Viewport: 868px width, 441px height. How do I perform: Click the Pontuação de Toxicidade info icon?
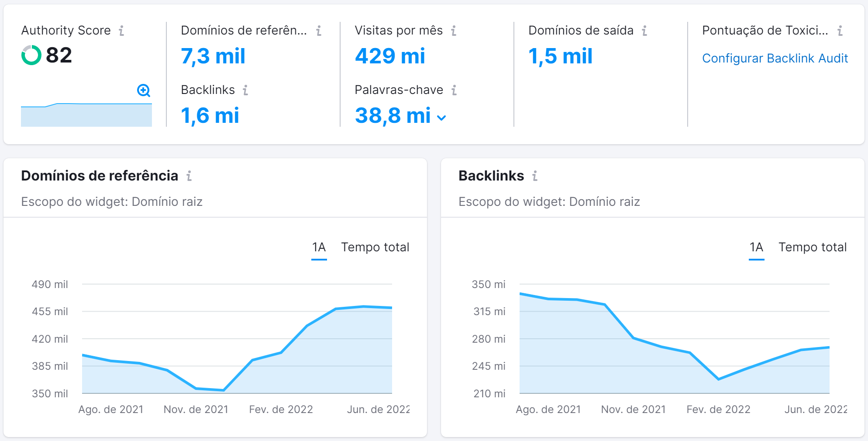(839, 31)
